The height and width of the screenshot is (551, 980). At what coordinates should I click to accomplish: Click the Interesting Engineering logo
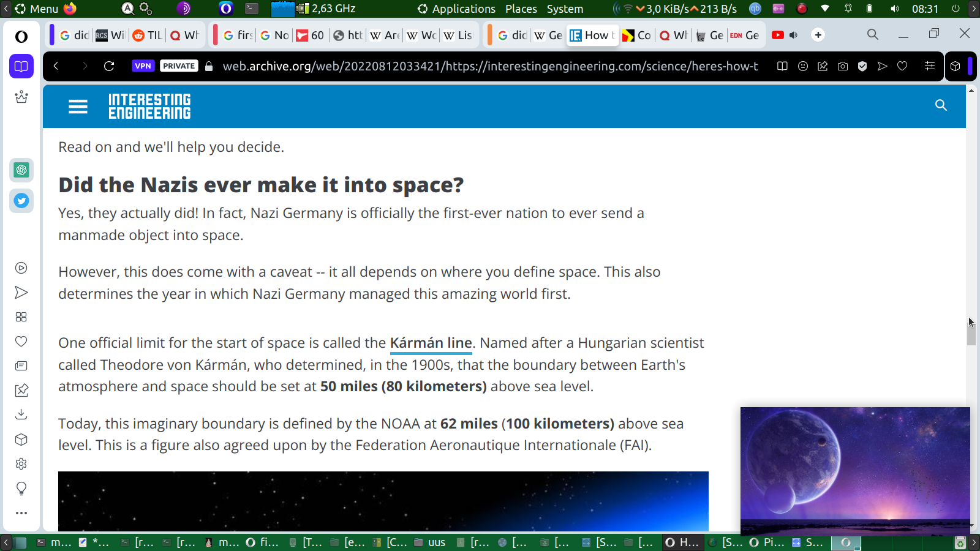click(149, 107)
